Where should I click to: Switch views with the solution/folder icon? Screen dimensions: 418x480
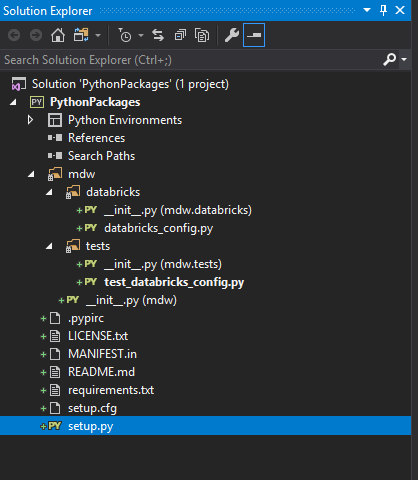click(81, 35)
